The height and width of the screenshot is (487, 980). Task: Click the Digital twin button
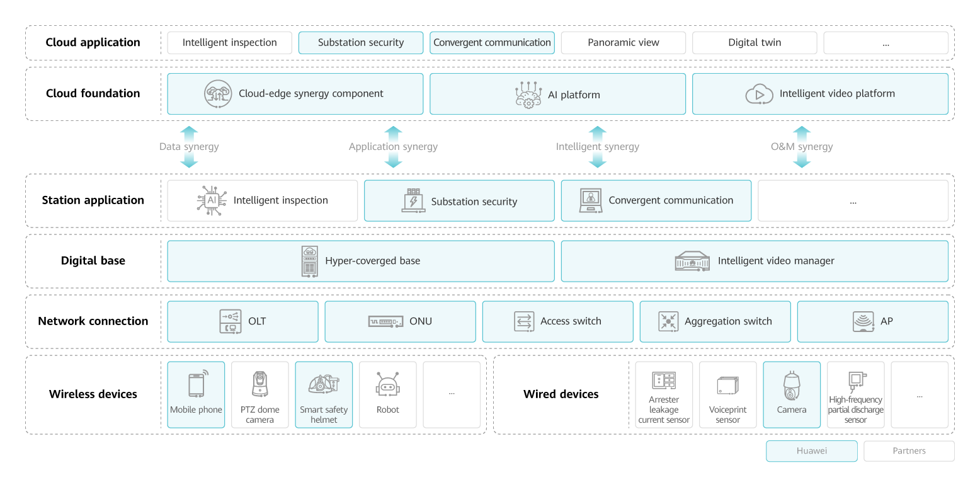754,42
